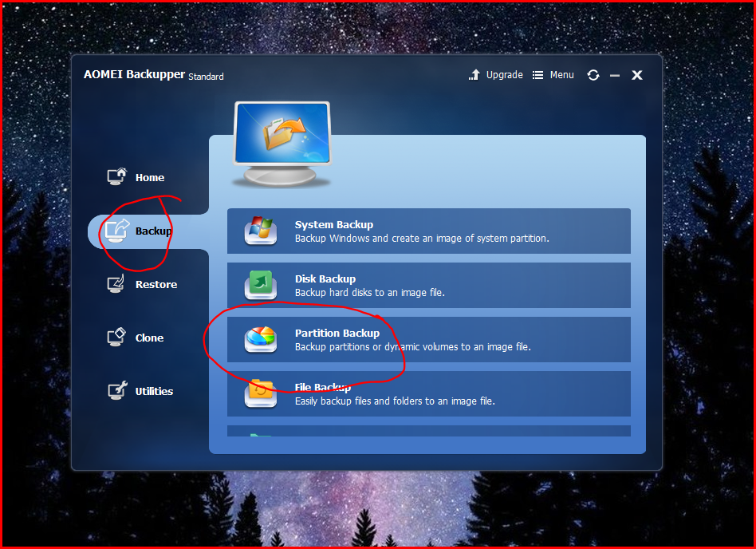Click "Easily backup files and folders" description
756x549 pixels.
pos(395,401)
